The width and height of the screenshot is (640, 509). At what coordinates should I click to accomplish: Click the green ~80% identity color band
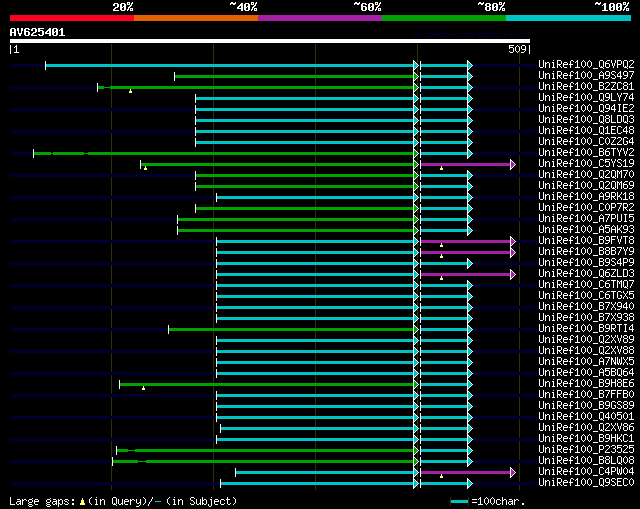[444, 18]
